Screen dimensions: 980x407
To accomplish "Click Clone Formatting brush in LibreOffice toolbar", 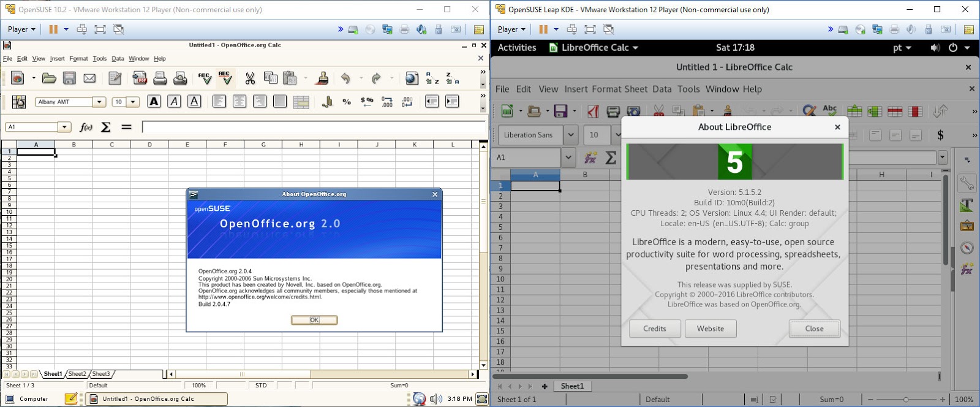I will point(728,111).
